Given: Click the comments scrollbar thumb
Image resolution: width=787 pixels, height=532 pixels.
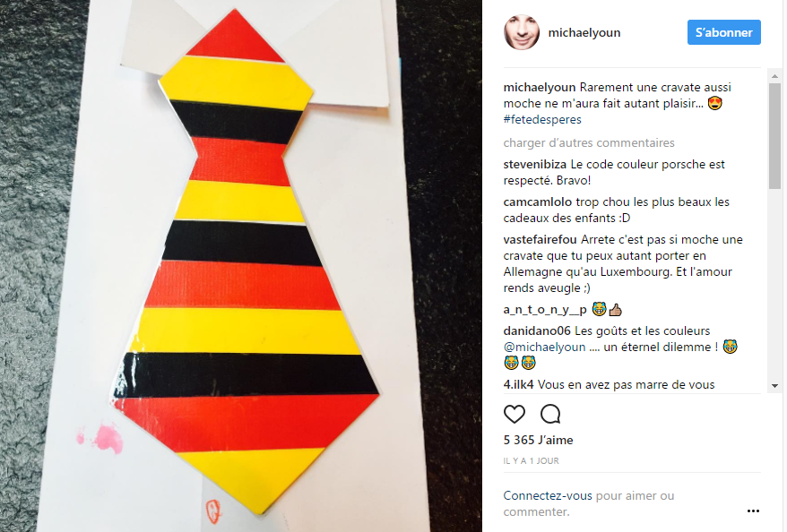Looking at the screenshot, I should tap(774, 136).
